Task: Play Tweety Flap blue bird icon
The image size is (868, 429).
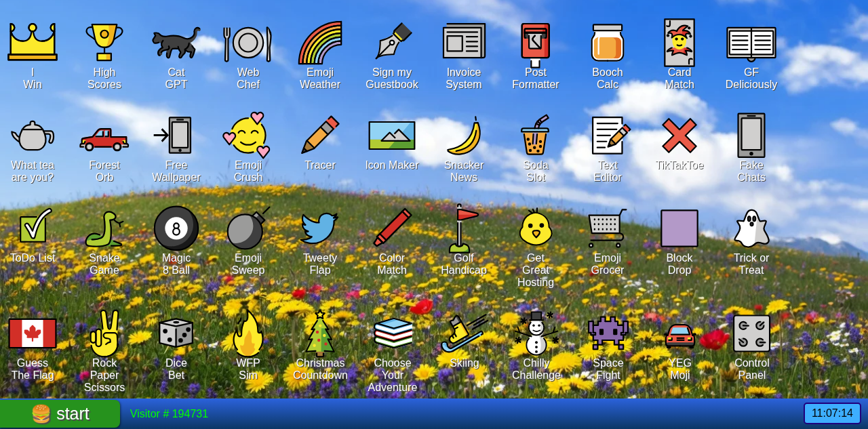Action: [320, 228]
